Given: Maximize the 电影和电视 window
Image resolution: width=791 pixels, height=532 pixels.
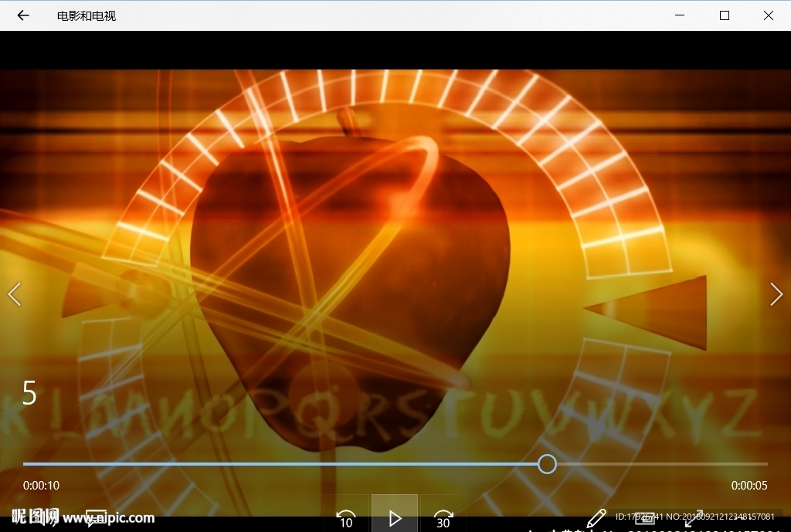Looking at the screenshot, I should (725, 15).
